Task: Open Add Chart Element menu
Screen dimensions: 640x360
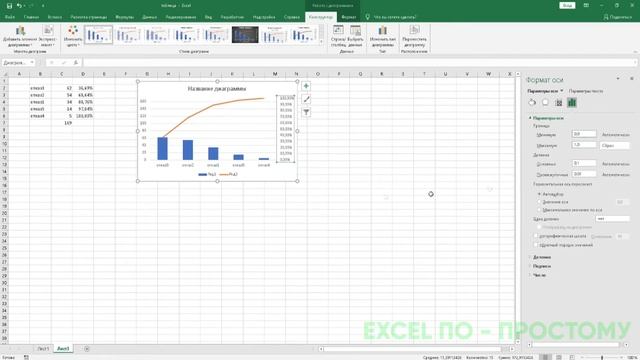Action: point(20,36)
